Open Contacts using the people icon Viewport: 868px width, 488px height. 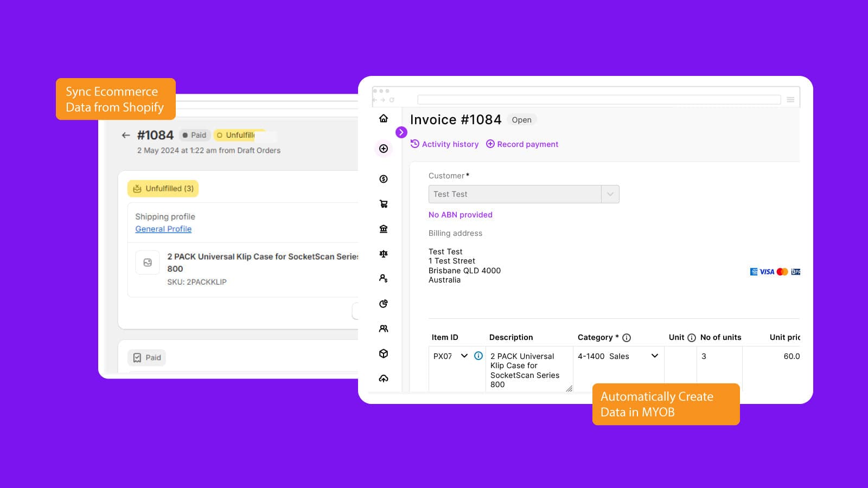tap(384, 328)
